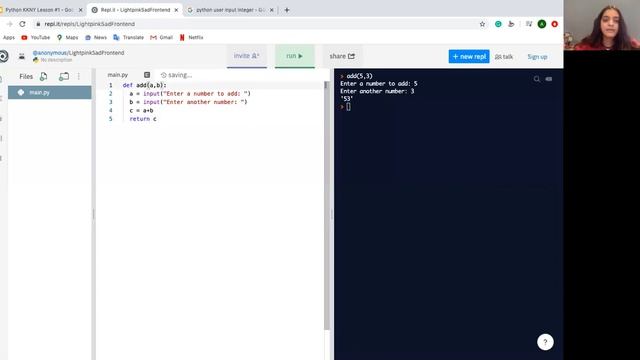This screenshot has height=360, width=640.
Task: Run the program with the run button
Action: coord(295,56)
